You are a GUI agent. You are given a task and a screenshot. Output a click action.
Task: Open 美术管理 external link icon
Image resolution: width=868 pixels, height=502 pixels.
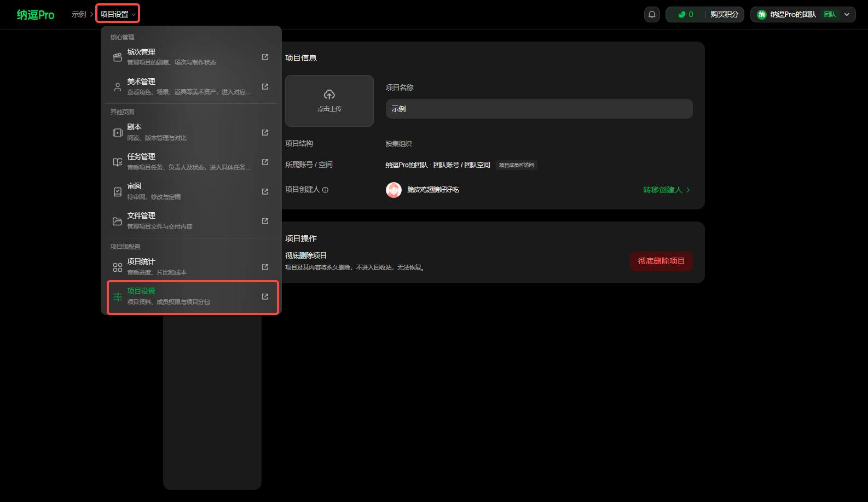(x=265, y=86)
